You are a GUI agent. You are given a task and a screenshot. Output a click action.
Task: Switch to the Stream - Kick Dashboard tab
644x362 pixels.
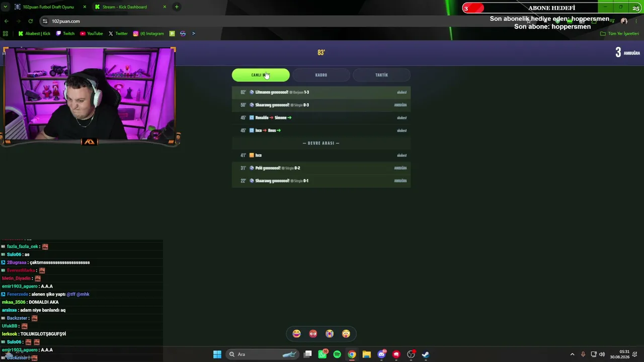coord(125,7)
